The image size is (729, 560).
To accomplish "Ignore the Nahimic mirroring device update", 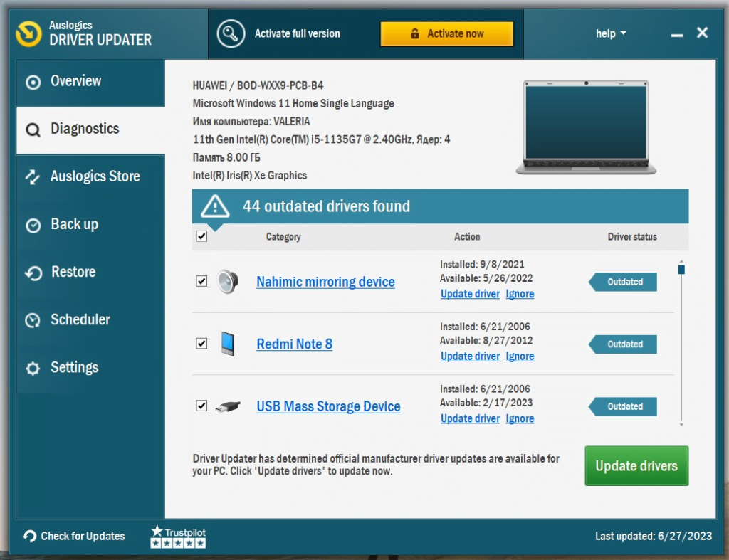I will coord(520,294).
